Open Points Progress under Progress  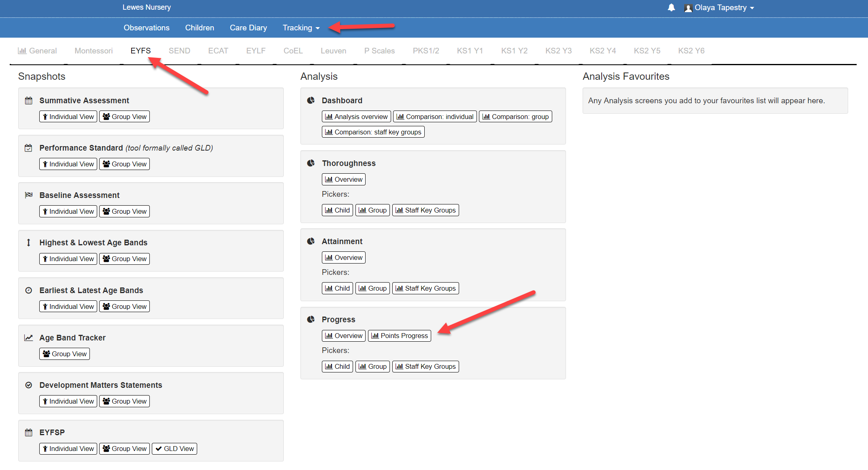click(400, 336)
